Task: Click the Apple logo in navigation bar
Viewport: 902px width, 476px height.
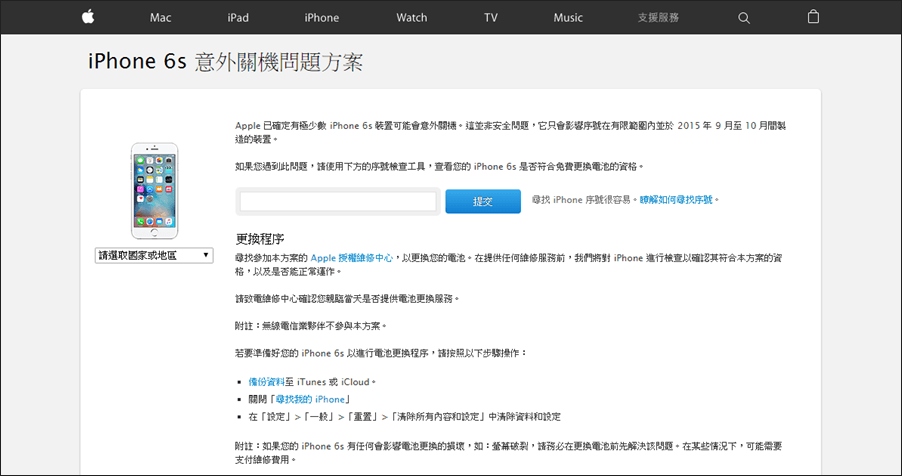Action: coord(87,17)
